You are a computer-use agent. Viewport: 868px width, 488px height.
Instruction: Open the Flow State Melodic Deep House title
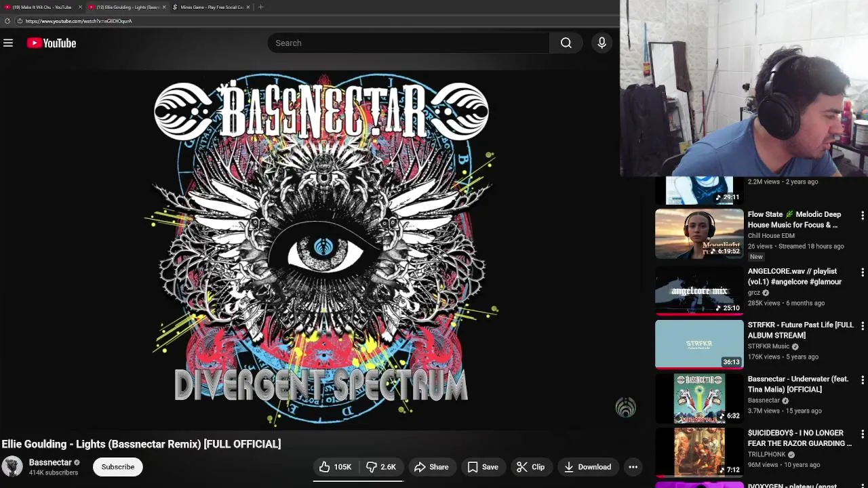pyautogui.click(x=794, y=220)
